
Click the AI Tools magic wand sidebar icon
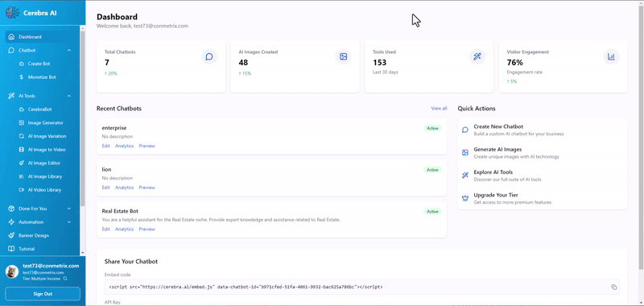(x=11, y=96)
